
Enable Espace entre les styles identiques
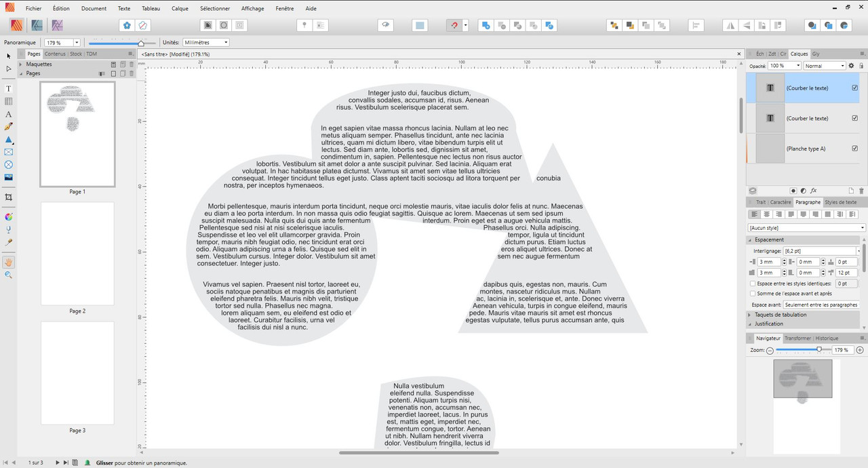tap(753, 284)
